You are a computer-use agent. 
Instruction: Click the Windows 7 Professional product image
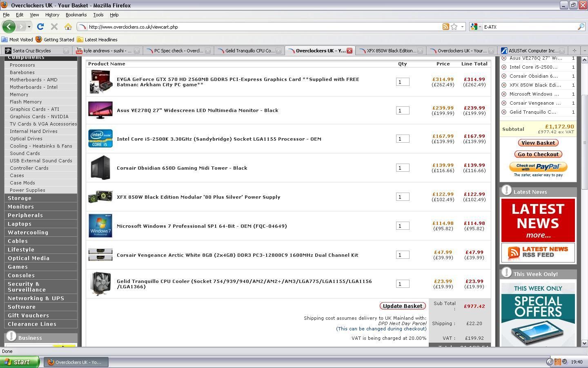(x=100, y=226)
